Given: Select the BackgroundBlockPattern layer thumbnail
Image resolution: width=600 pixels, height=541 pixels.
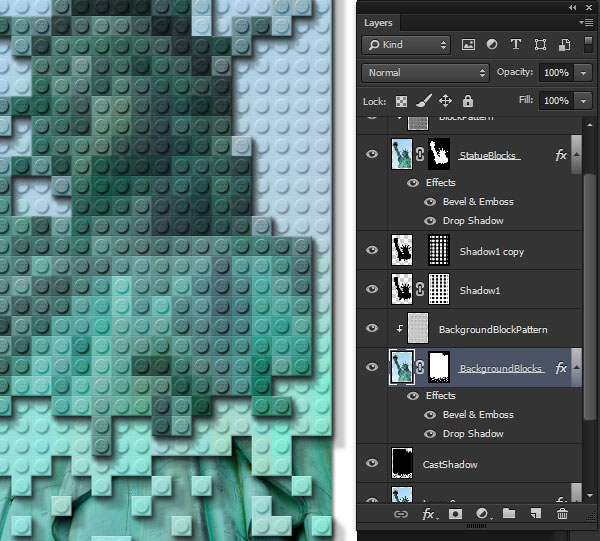Looking at the screenshot, I should (x=418, y=328).
